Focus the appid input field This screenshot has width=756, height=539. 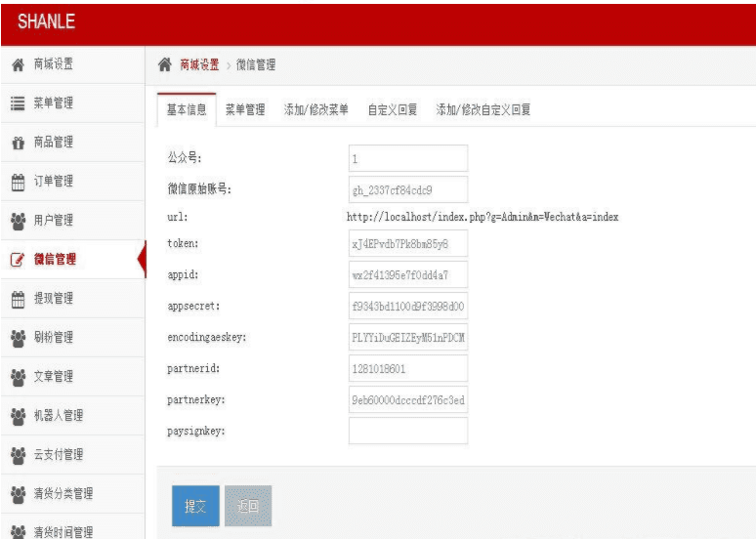pyautogui.click(x=408, y=274)
